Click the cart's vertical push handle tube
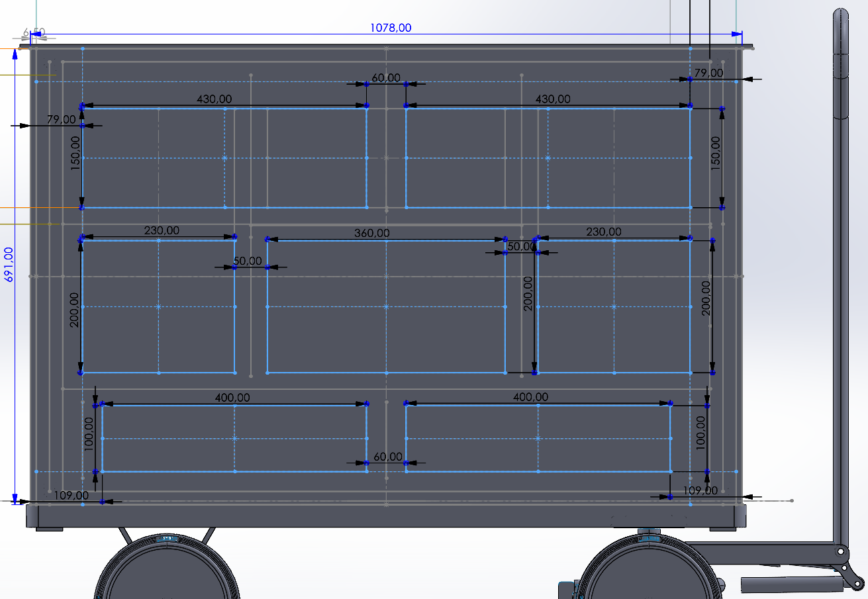 (840, 298)
